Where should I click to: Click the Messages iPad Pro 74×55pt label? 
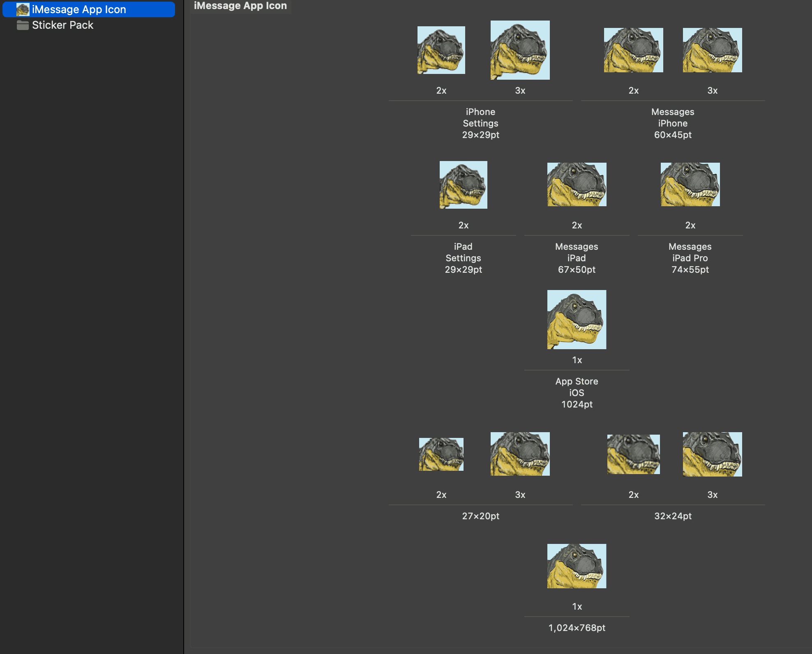pyautogui.click(x=690, y=258)
